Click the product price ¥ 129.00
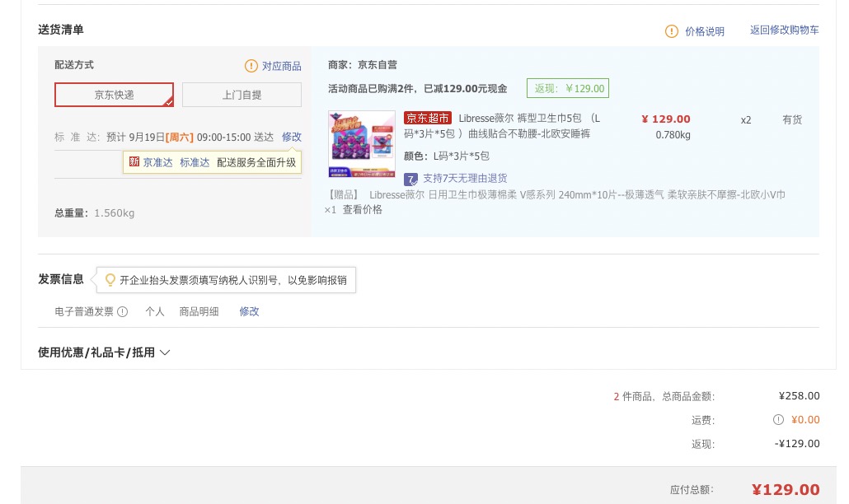 pyautogui.click(x=666, y=119)
